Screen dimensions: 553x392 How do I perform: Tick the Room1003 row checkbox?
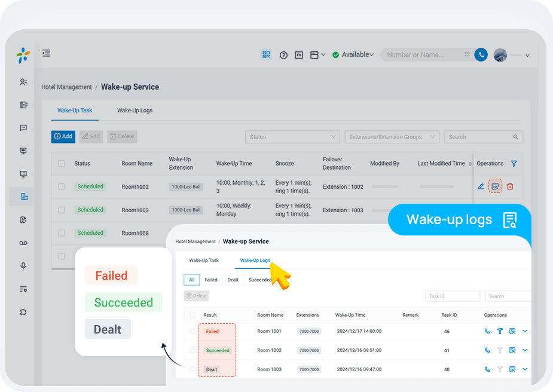pos(62,210)
